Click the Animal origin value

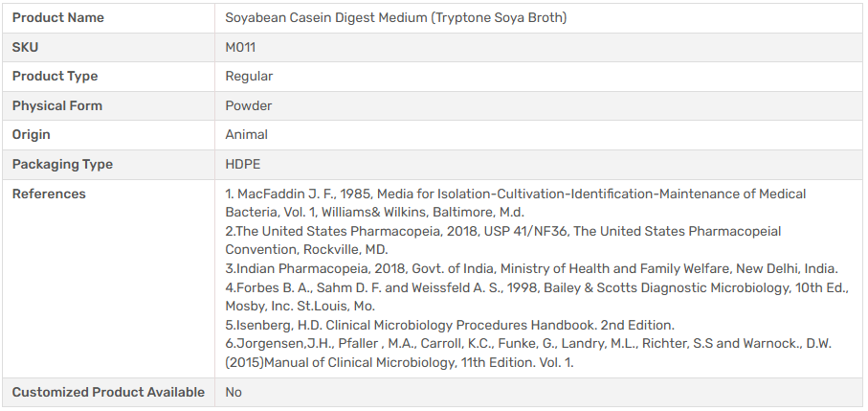pyautogui.click(x=247, y=135)
